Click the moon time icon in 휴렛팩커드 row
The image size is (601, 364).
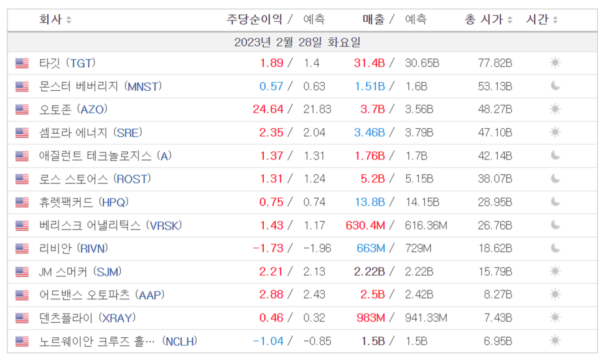(x=556, y=202)
